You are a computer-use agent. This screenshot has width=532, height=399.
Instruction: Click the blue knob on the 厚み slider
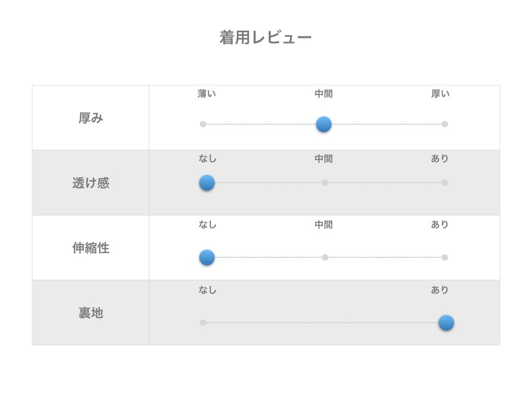tap(324, 124)
